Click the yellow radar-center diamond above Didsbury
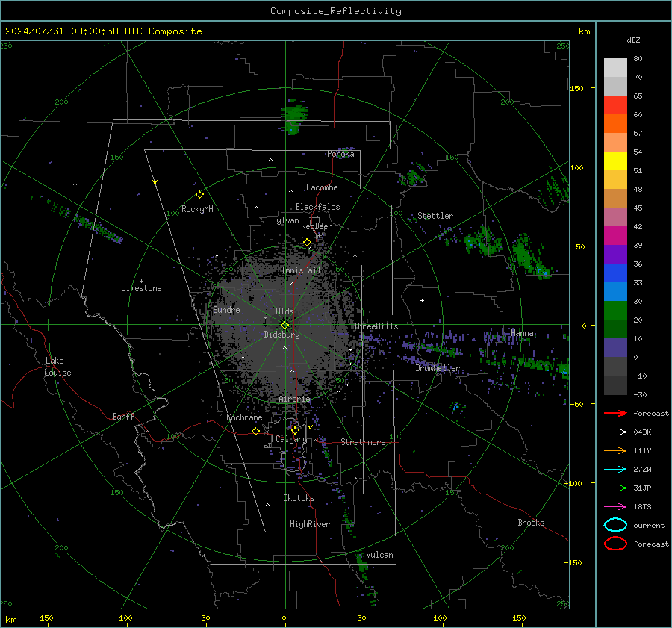The image size is (672, 628). tap(284, 325)
